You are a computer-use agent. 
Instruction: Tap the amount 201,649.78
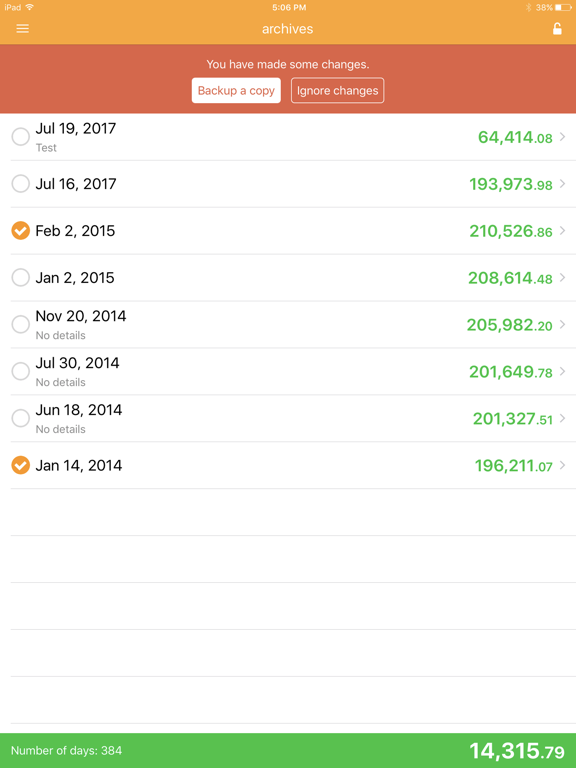(511, 372)
